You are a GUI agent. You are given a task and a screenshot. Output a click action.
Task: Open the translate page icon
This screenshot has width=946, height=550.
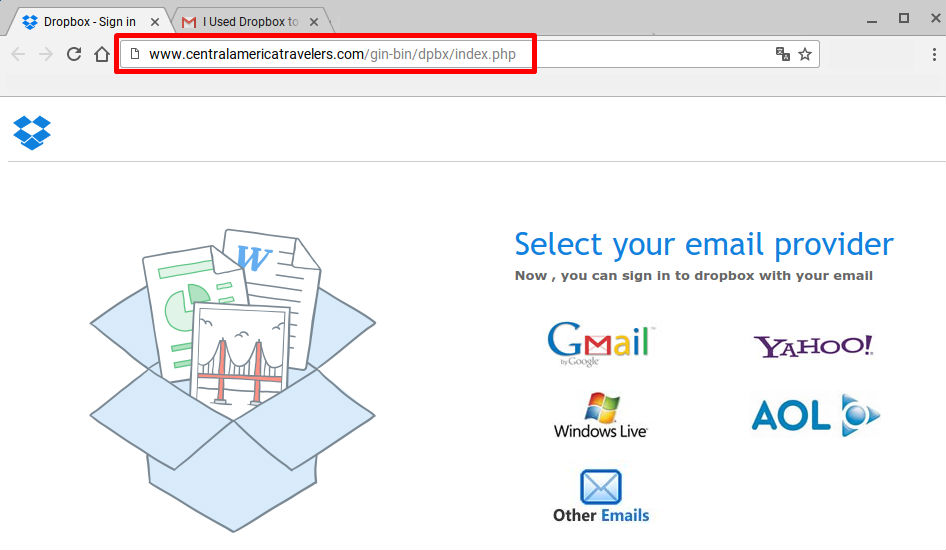pyautogui.click(x=783, y=54)
